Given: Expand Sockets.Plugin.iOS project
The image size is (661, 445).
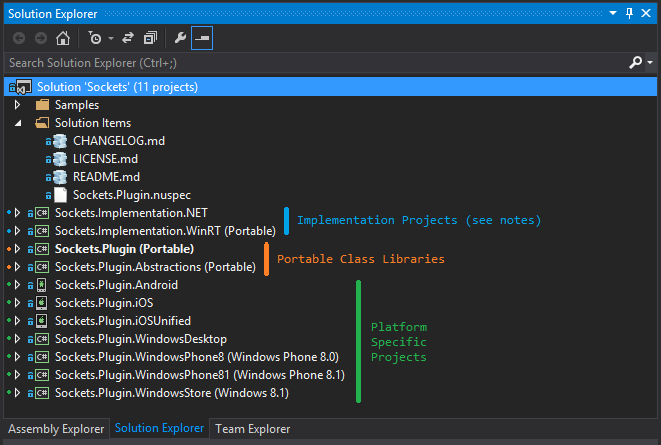Looking at the screenshot, I should click(x=17, y=303).
